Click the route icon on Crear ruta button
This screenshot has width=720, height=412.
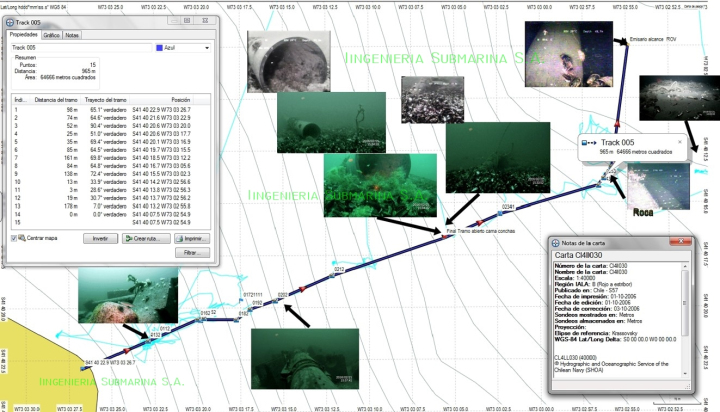point(127,239)
